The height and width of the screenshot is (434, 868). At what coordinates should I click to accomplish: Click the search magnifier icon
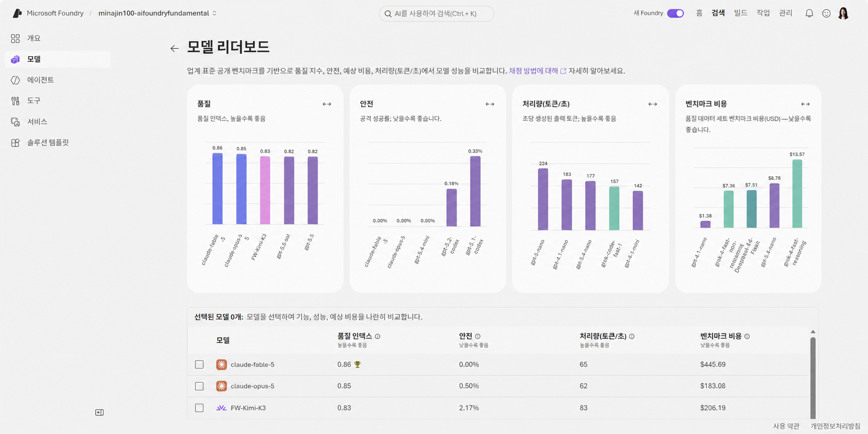click(388, 14)
